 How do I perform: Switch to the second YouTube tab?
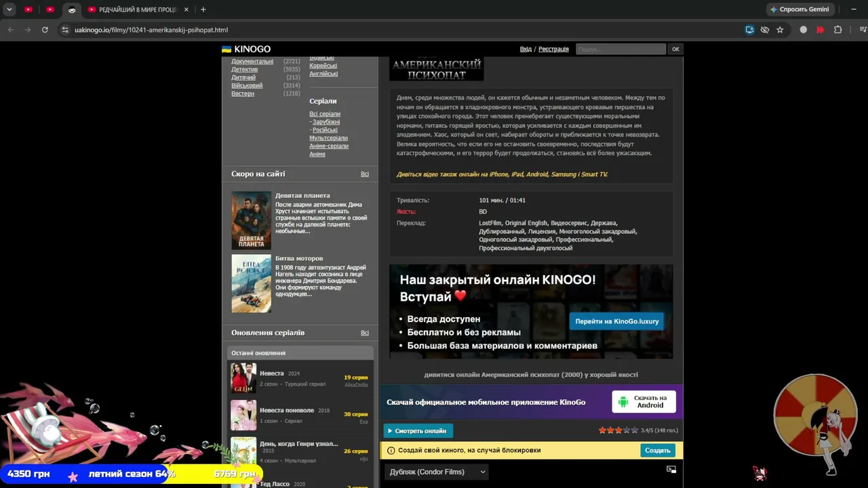[x=50, y=9]
